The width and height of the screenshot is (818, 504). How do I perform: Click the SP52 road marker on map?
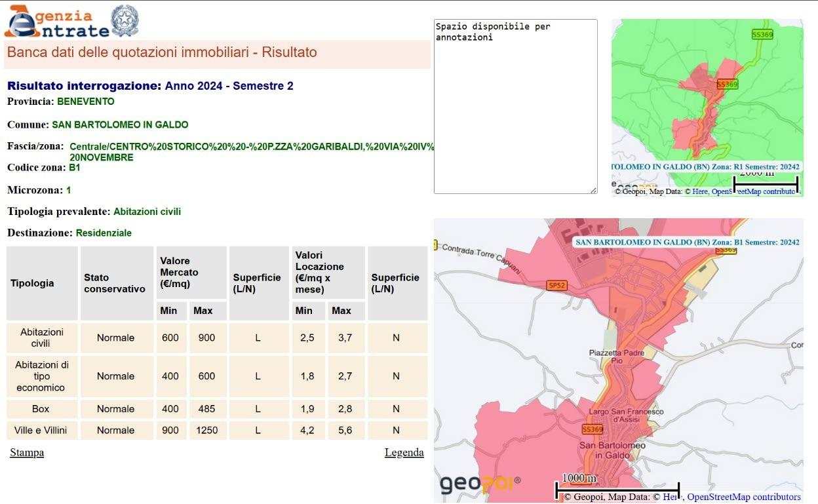[556, 285]
